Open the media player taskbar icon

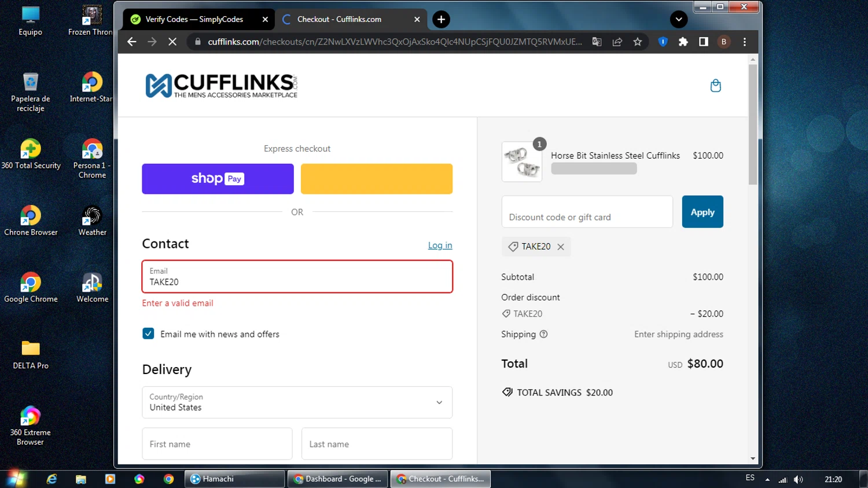pyautogui.click(x=110, y=479)
